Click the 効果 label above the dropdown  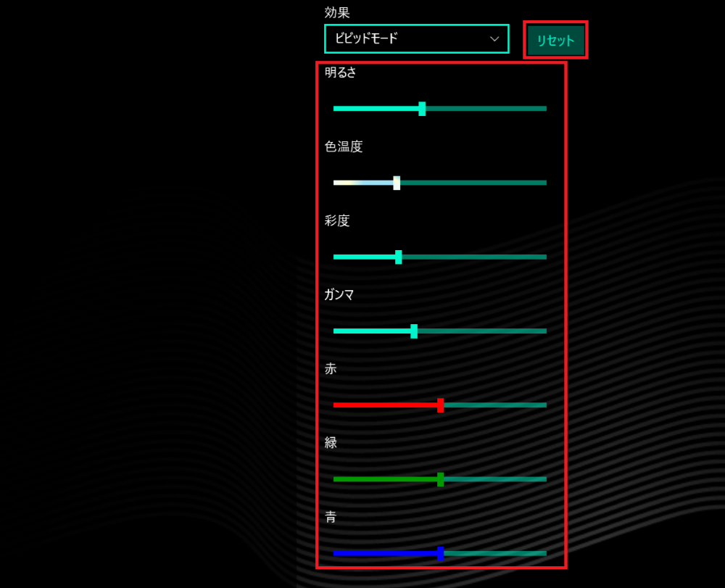[337, 13]
